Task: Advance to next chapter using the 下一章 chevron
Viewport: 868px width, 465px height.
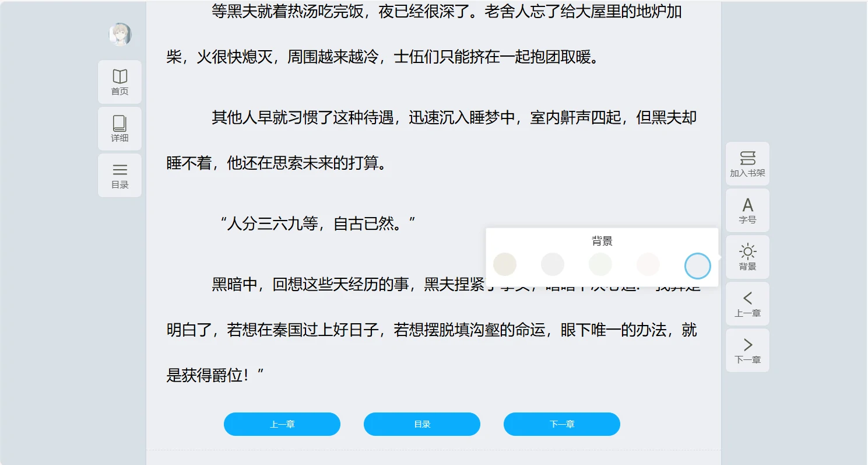Action: click(x=747, y=350)
